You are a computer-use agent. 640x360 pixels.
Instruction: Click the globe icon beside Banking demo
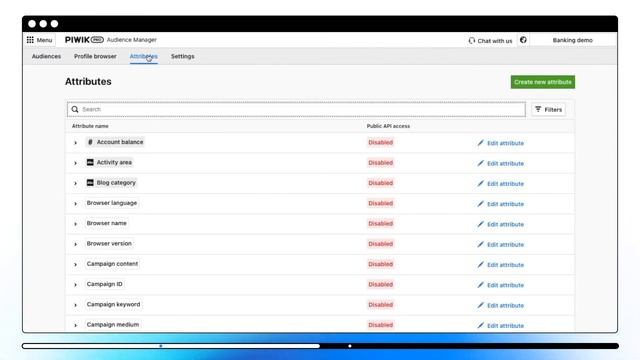(523, 40)
